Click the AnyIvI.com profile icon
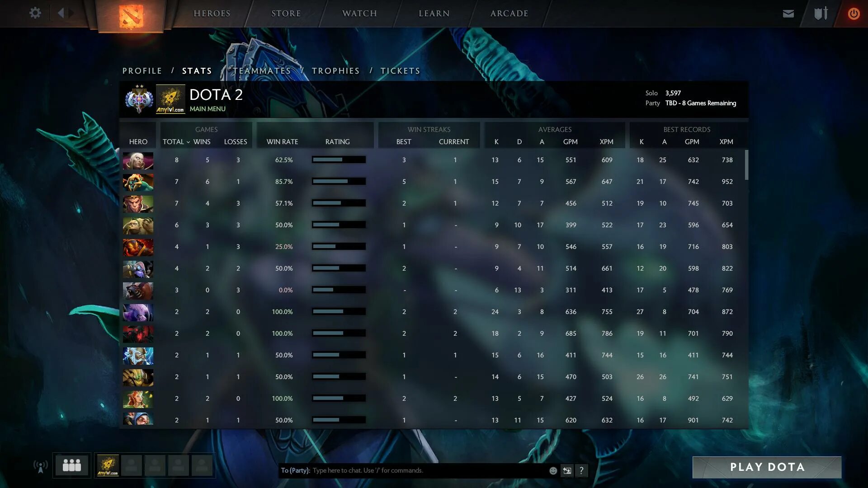Image resolution: width=868 pixels, height=488 pixels. (x=170, y=99)
